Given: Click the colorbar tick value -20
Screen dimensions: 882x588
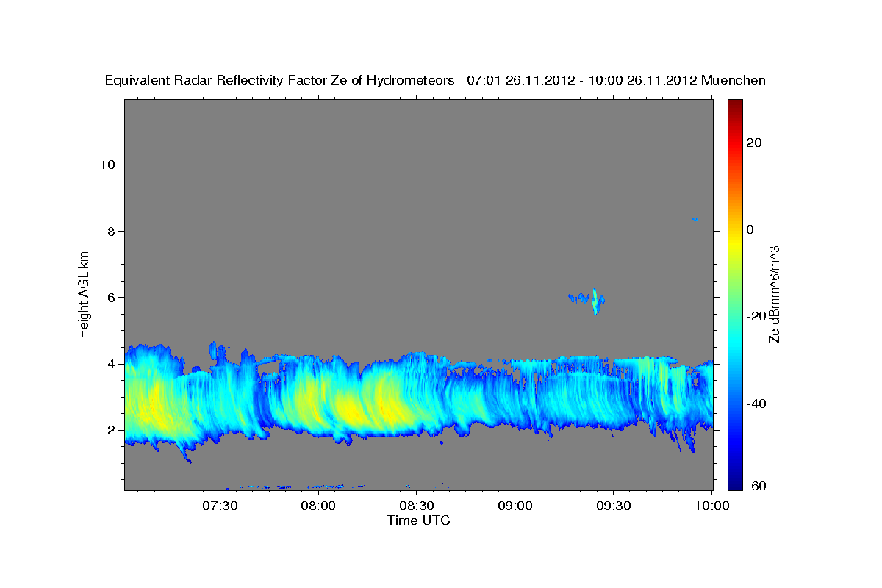Looking at the screenshot, I should click(x=756, y=316).
